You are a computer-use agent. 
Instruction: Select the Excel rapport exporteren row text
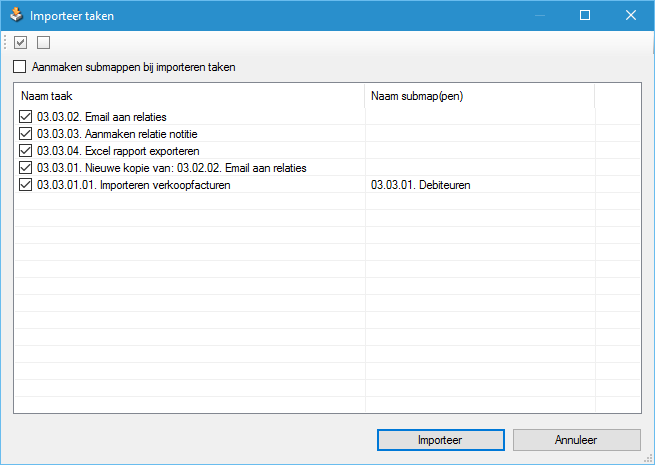click(x=118, y=151)
